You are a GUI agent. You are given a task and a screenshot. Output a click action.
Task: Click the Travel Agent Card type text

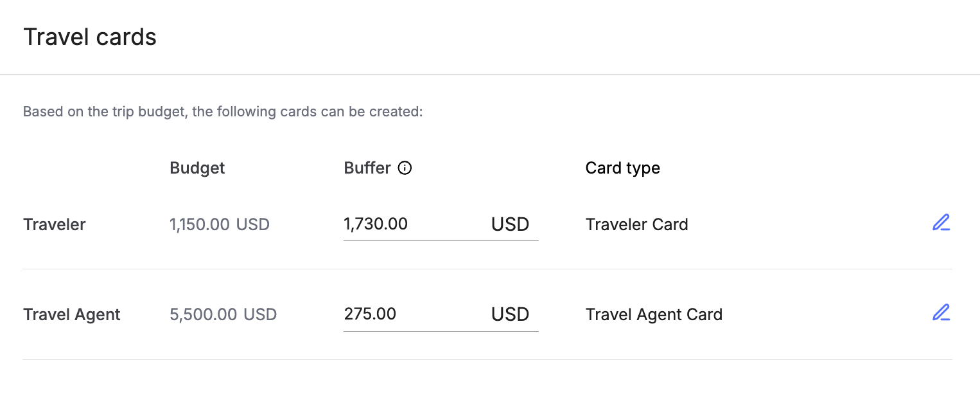point(654,314)
